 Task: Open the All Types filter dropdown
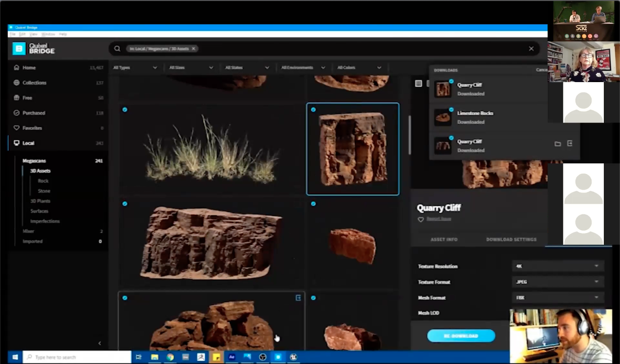(x=135, y=68)
